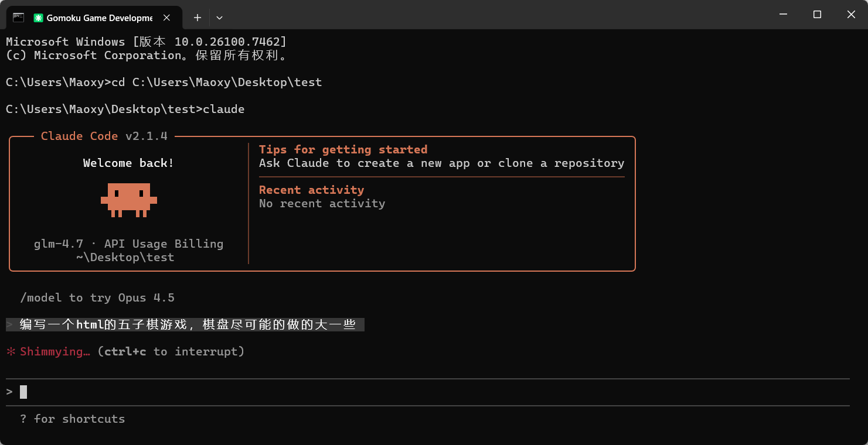Minimize the terminal window

tap(783, 15)
